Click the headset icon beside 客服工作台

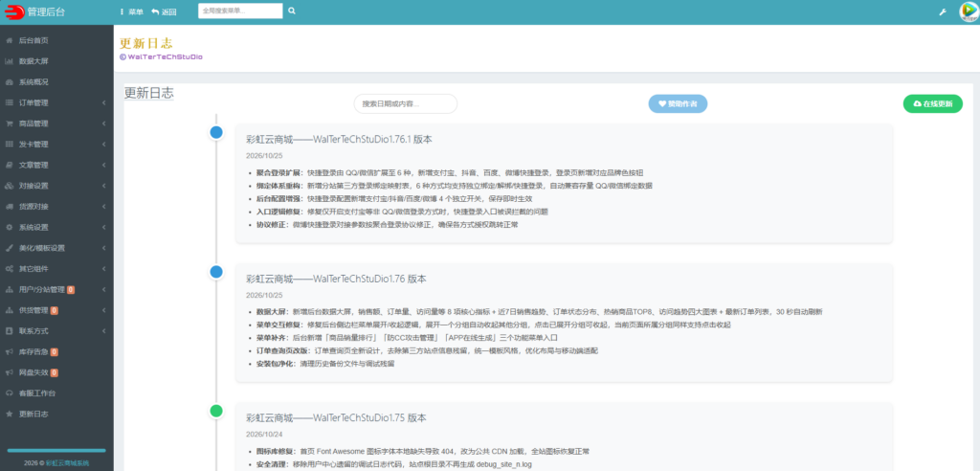9,392
